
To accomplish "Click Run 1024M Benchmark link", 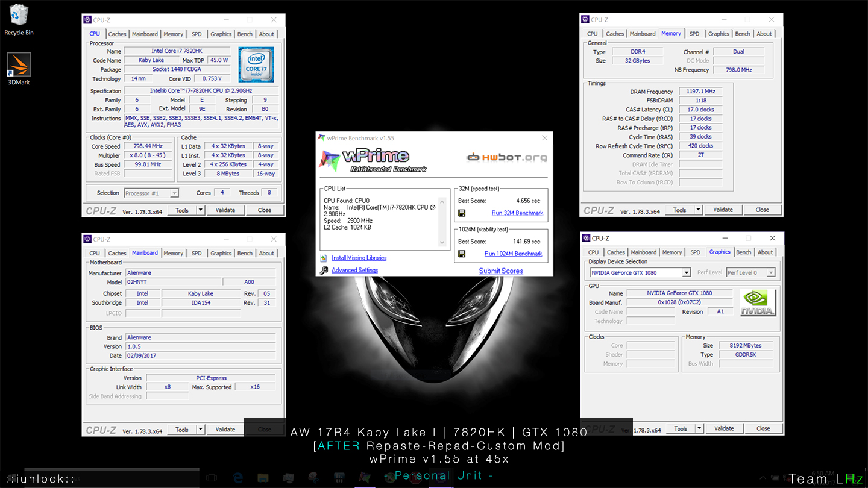I will pyautogui.click(x=513, y=254).
